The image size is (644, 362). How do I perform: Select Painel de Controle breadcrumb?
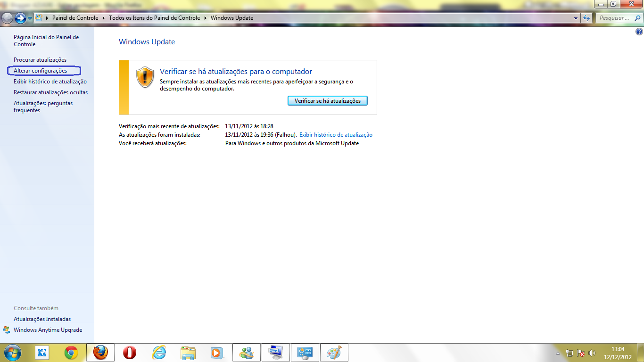coord(75,18)
